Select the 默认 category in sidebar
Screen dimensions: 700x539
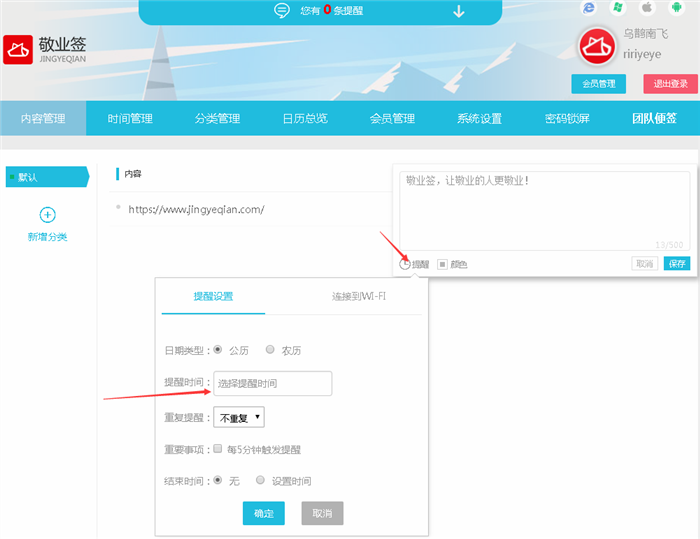pyautogui.click(x=47, y=177)
